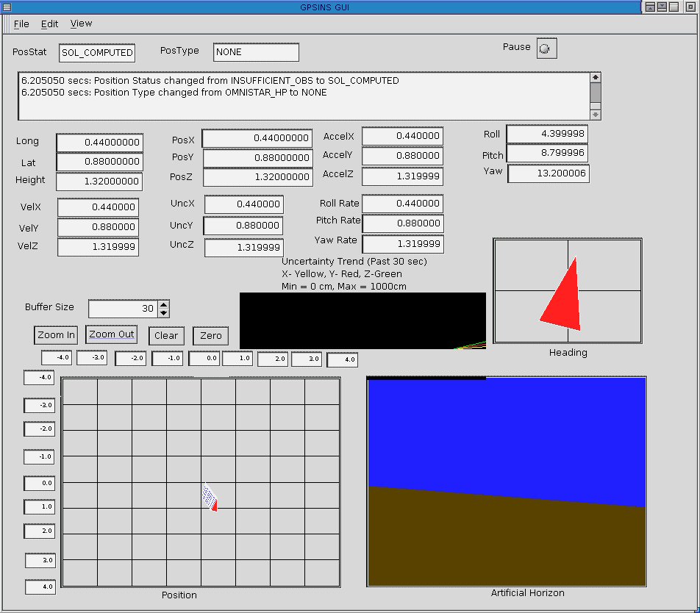700x613 pixels.
Task: Click the log area scrollbar up arrow
Action: click(595, 77)
